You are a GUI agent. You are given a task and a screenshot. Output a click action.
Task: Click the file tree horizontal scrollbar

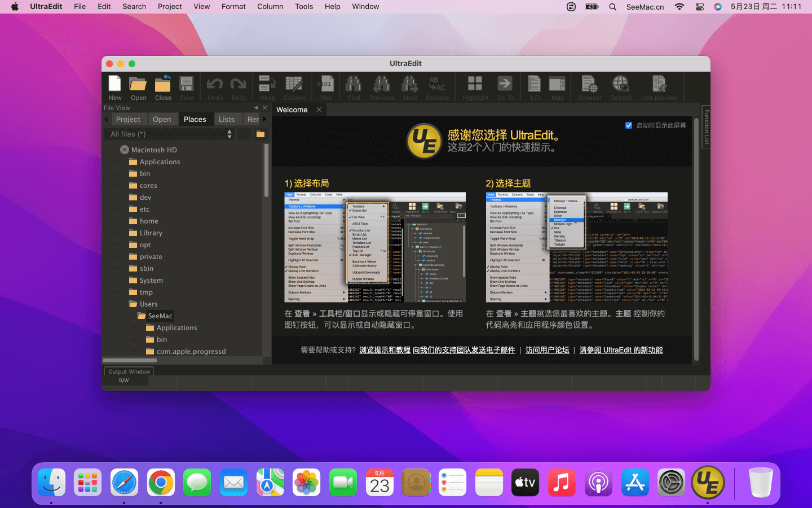(x=130, y=360)
